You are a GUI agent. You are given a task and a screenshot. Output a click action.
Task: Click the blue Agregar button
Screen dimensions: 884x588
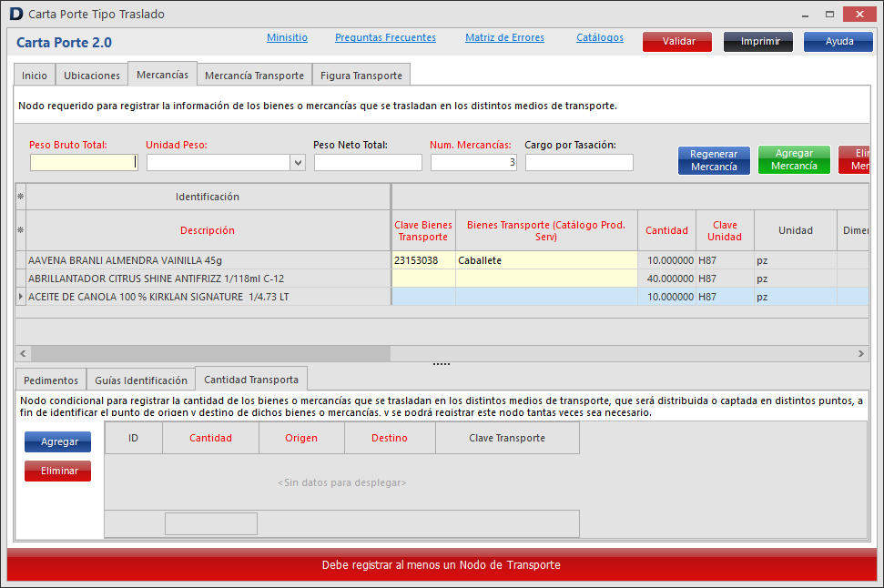click(x=57, y=442)
